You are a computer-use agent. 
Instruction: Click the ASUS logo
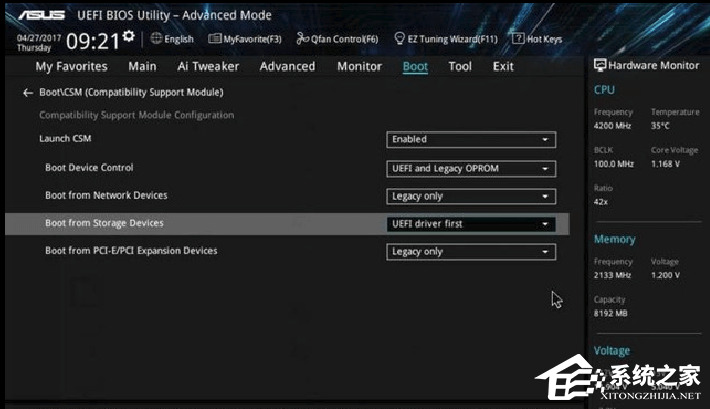click(42, 15)
